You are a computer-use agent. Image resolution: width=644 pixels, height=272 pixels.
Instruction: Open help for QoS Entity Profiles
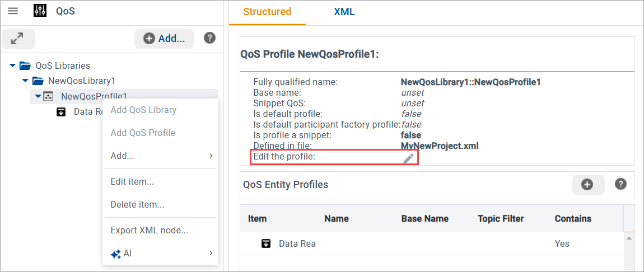click(x=620, y=184)
